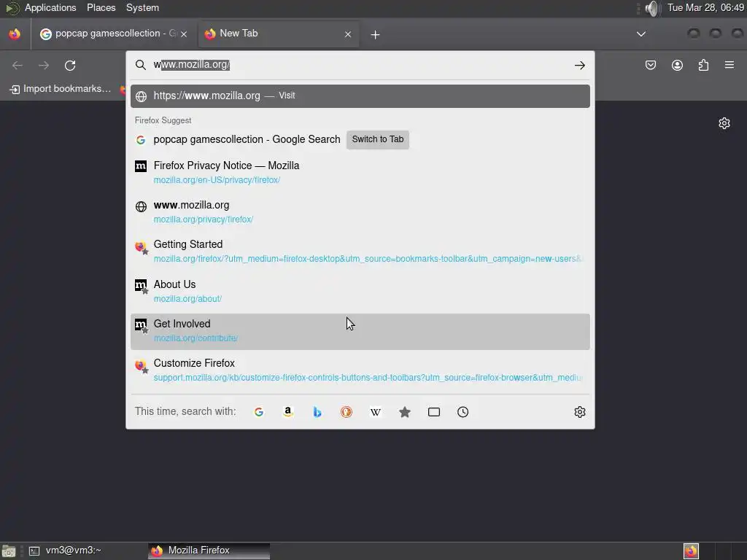Click the Mozilla Firefox taskbar button
The width and height of the screenshot is (747, 560).
pyautogui.click(x=209, y=551)
